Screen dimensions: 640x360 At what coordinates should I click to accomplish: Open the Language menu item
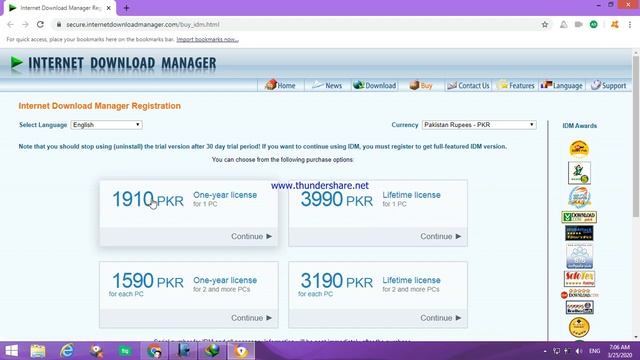[562, 85]
